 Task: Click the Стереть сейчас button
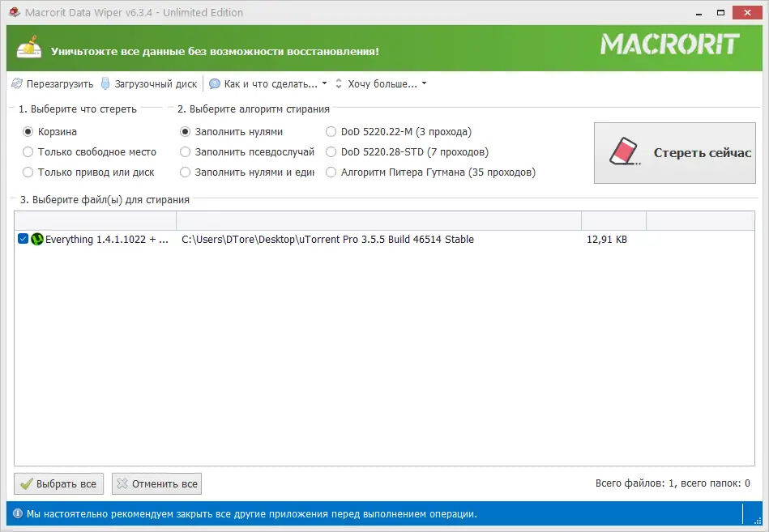(x=674, y=153)
